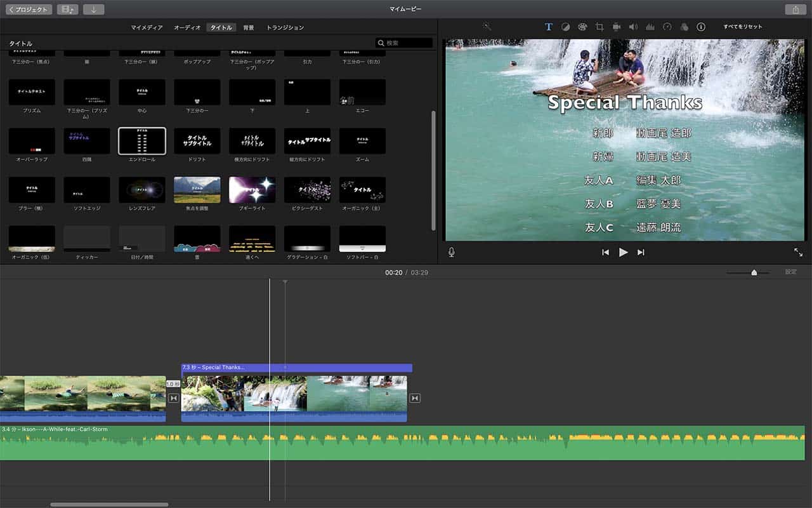Go back to the プロジェクト list

click(29, 10)
